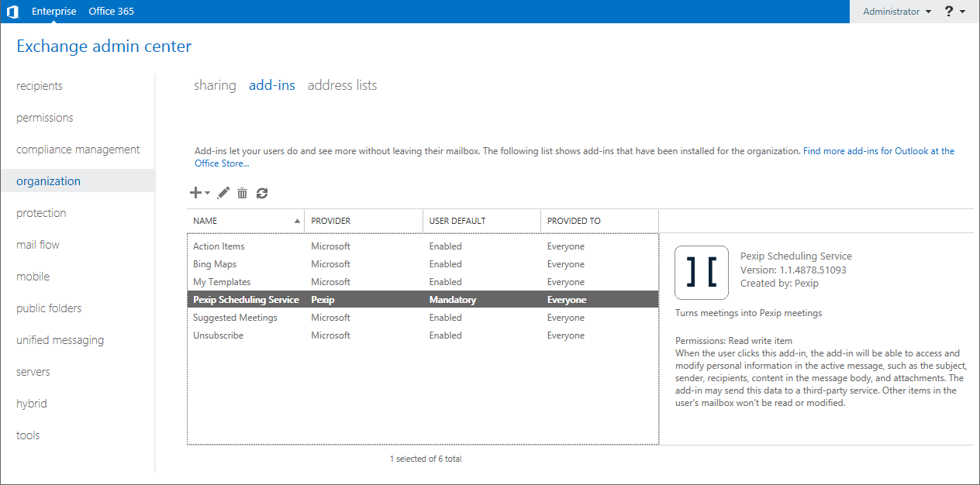Click the Office logo icon in header
Viewport: 980px width, 485px height.
12,12
